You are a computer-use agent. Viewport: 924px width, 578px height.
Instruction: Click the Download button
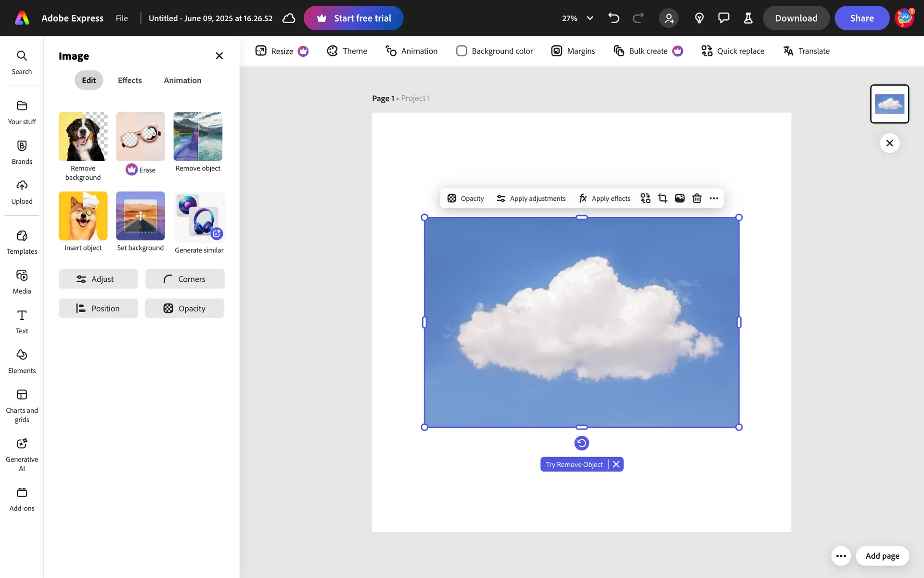[x=796, y=18]
